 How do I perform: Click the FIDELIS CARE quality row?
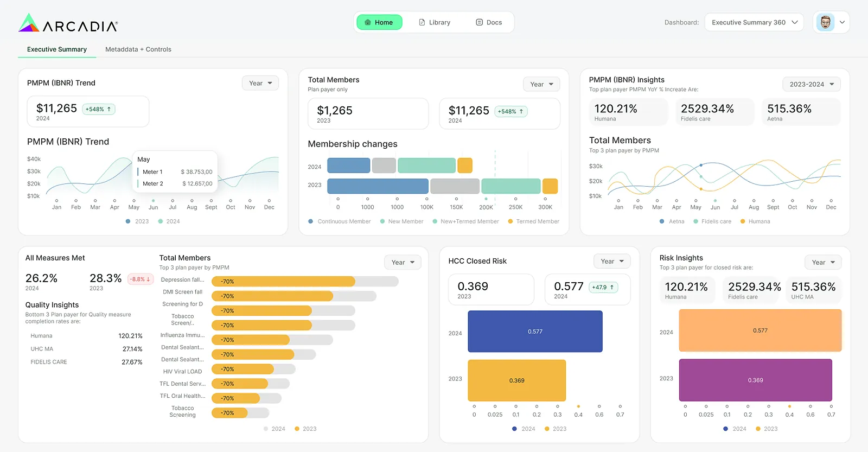pos(86,362)
